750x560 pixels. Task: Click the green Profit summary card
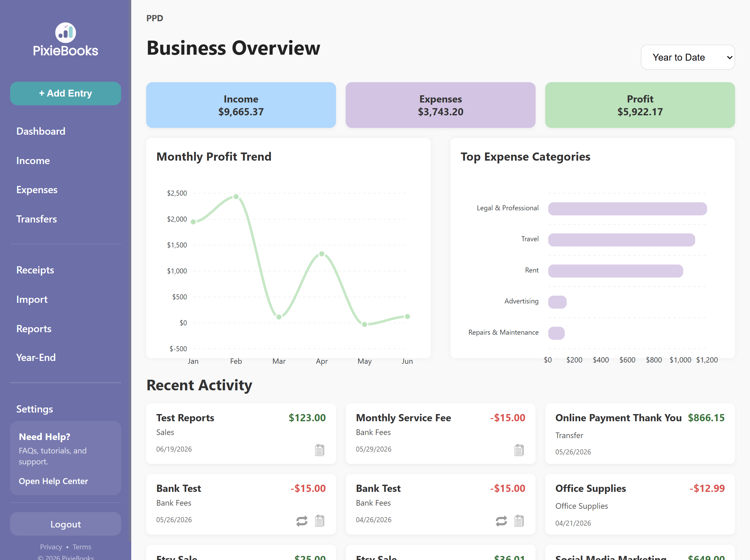[x=640, y=105]
